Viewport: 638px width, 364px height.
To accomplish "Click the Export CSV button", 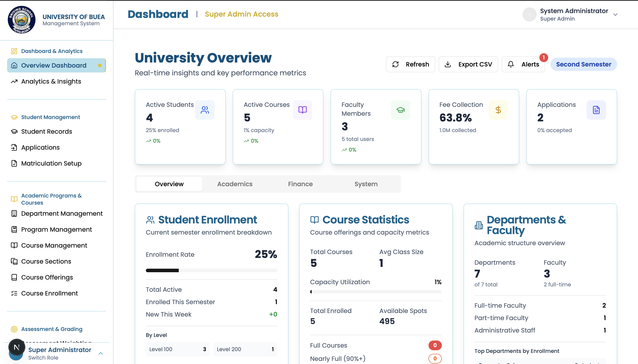I will click(468, 64).
